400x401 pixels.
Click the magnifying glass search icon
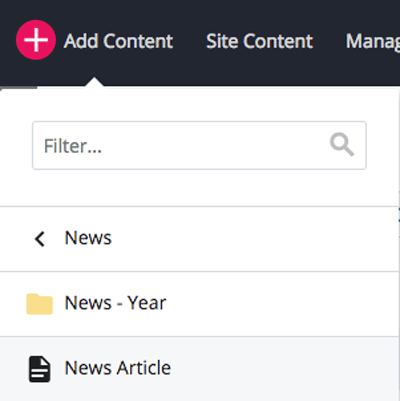click(x=342, y=145)
